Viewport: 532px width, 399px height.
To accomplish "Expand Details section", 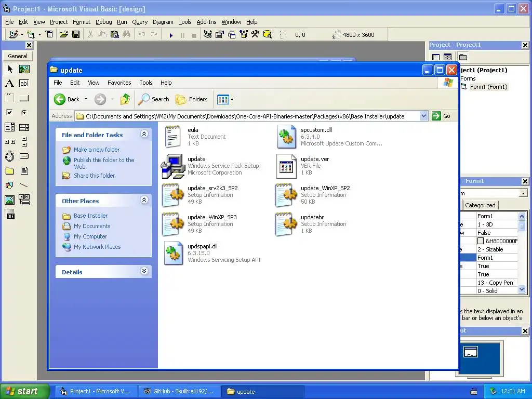I will tap(144, 271).
